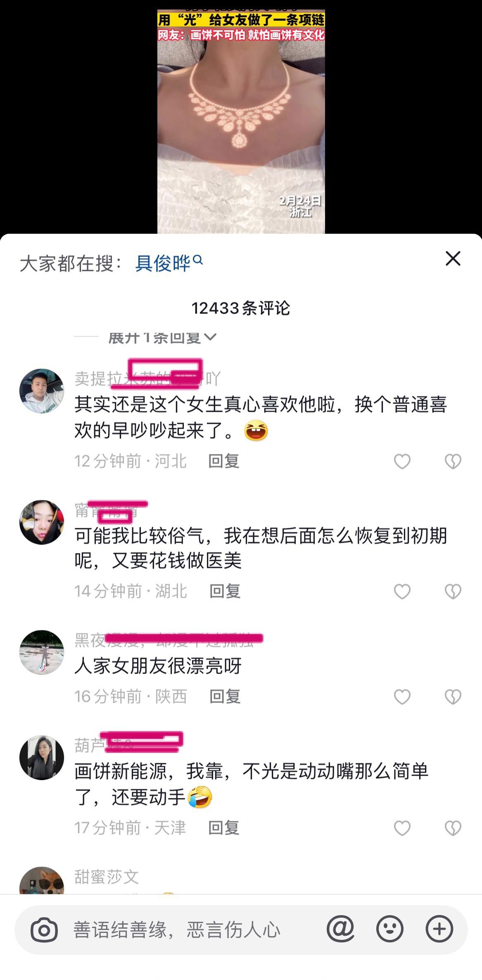This screenshot has width=482, height=980.
Task: Open avatar of 人家女朋友很漂亮呀 commenter
Action: coord(42,653)
